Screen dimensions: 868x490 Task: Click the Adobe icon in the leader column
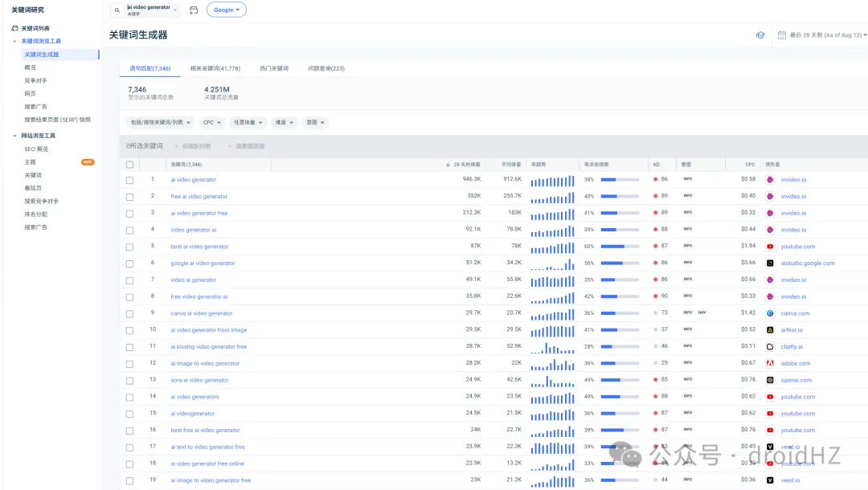(x=770, y=363)
